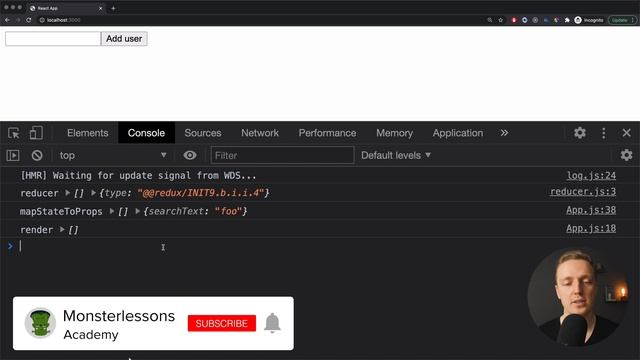
Task: Clear the console
Action: click(x=37, y=155)
